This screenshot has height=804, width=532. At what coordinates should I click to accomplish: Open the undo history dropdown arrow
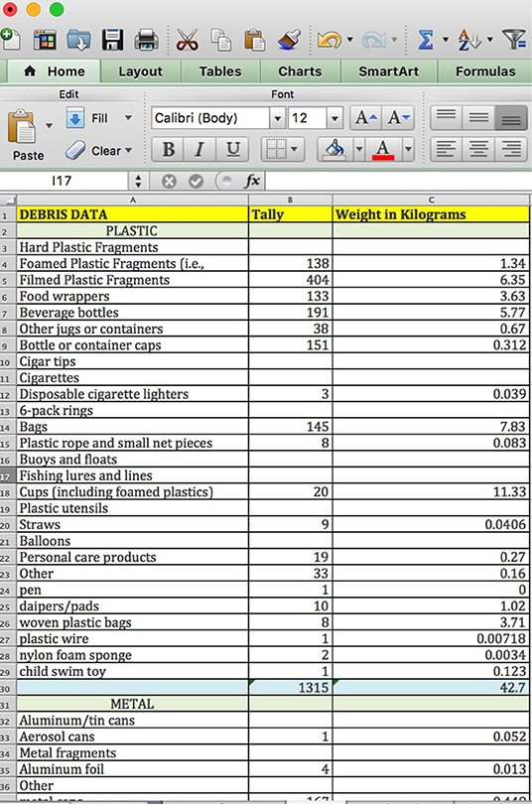pos(350,40)
